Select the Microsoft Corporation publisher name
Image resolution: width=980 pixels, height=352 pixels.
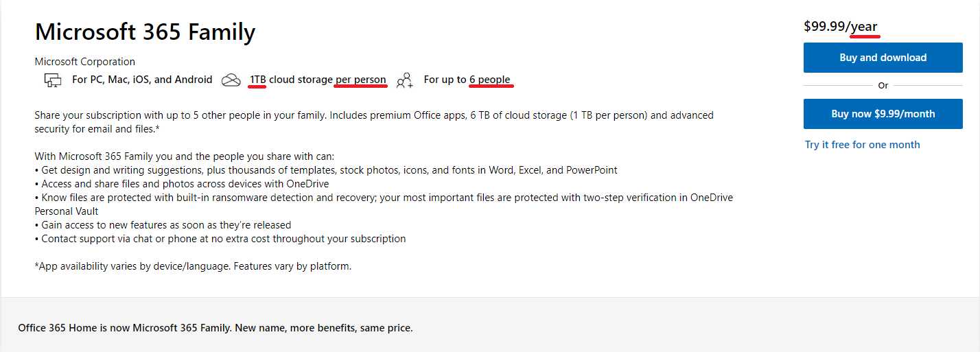(85, 62)
